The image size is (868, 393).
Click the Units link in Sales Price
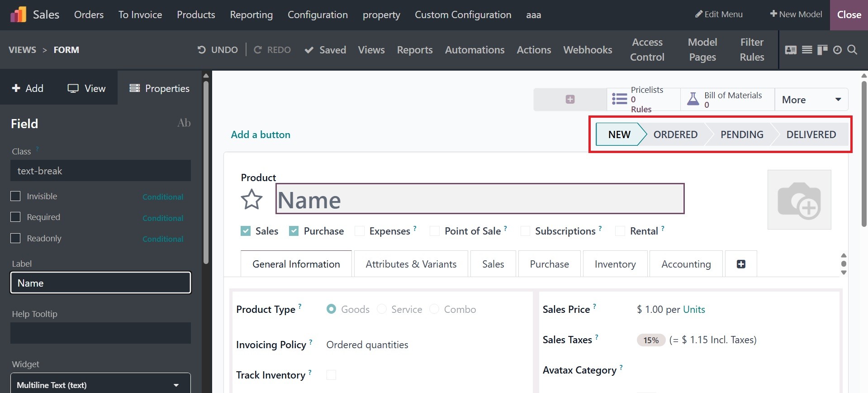[x=694, y=309]
